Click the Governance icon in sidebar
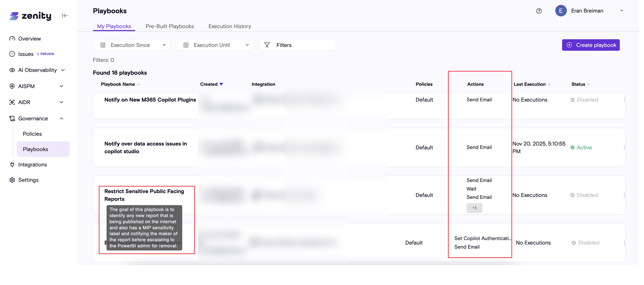Image resolution: width=644 pixels, height=285 pixels. click(x=12, y=118)
